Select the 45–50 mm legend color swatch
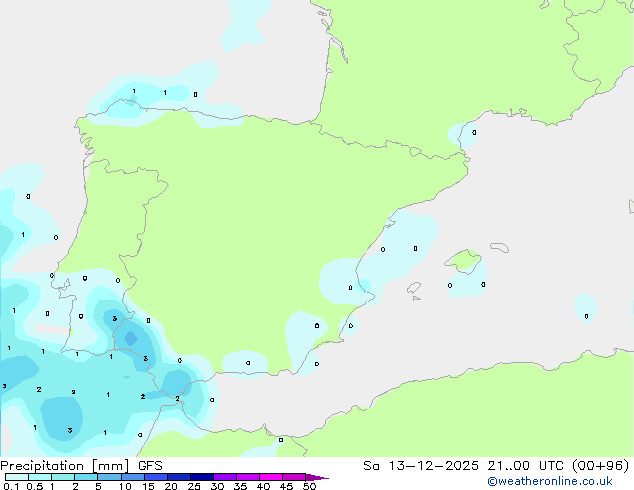This screenshot has height=490, width=634. (x=294, y=477)
